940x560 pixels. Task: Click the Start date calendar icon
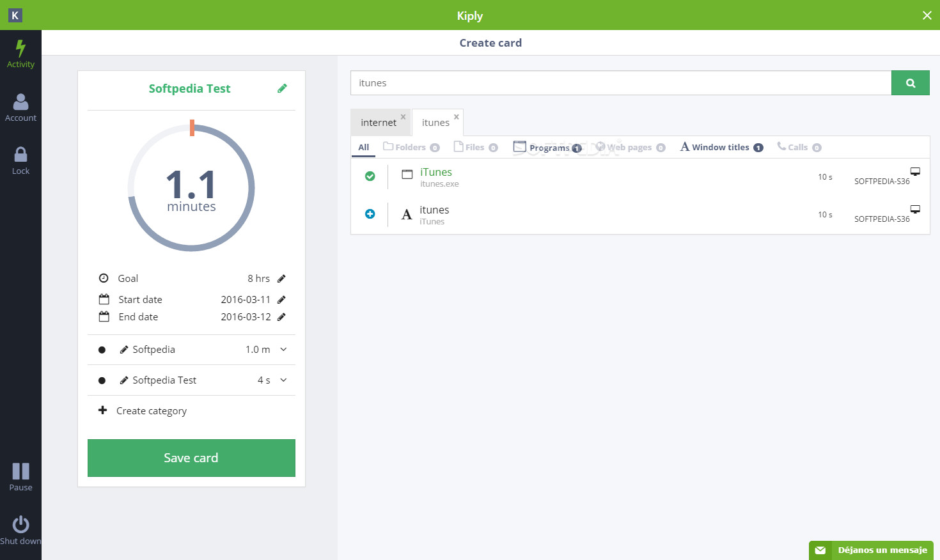[104, 299]
